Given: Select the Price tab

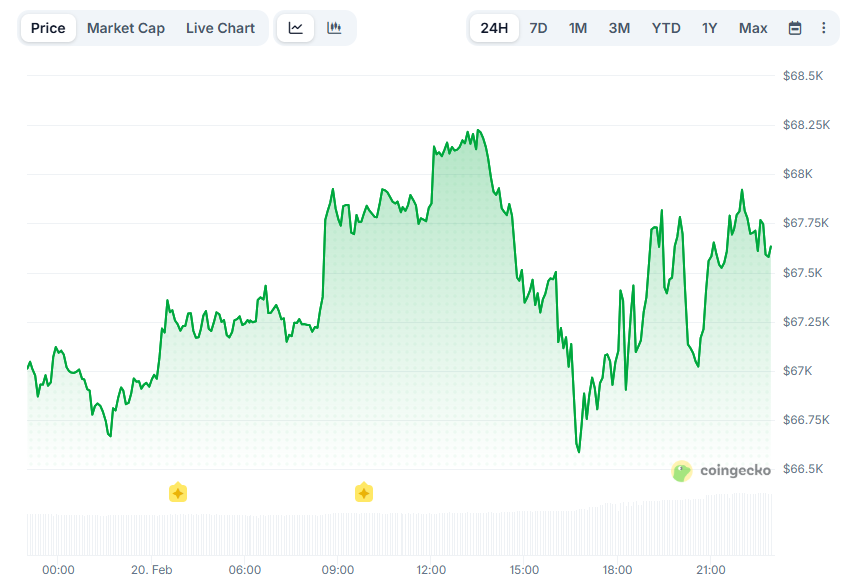Looking at the screenshot, I should tap(48, 28).
